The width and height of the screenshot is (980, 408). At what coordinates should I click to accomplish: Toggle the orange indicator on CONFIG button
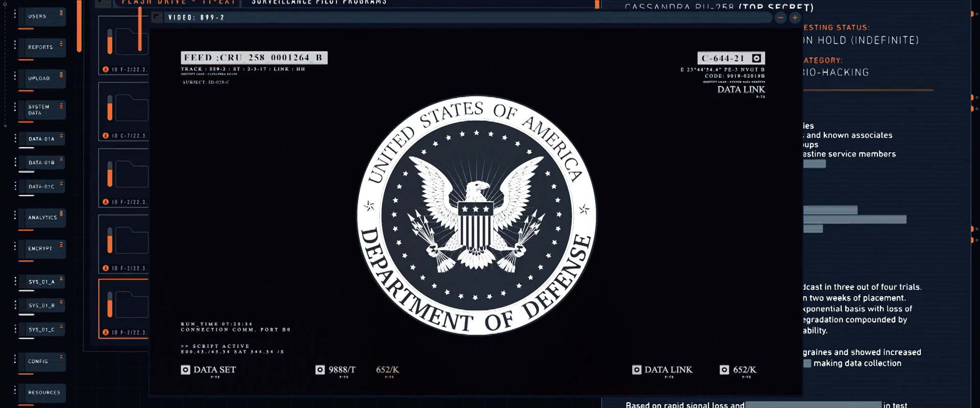(61, 357)
